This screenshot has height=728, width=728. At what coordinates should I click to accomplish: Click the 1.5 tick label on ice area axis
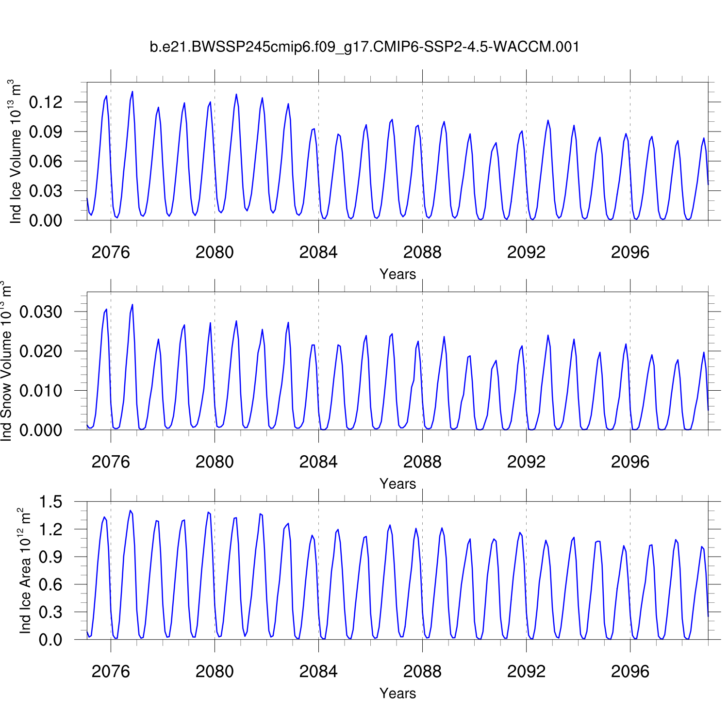[x=51, y=502]
